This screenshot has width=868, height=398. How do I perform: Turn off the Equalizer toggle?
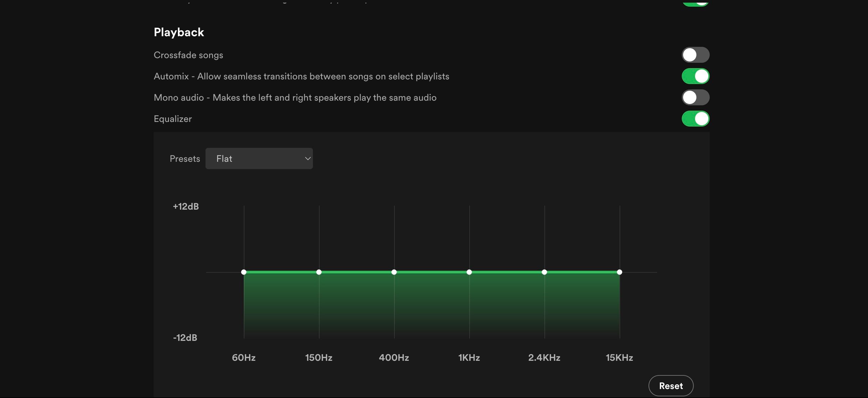(x=695, y=119)
